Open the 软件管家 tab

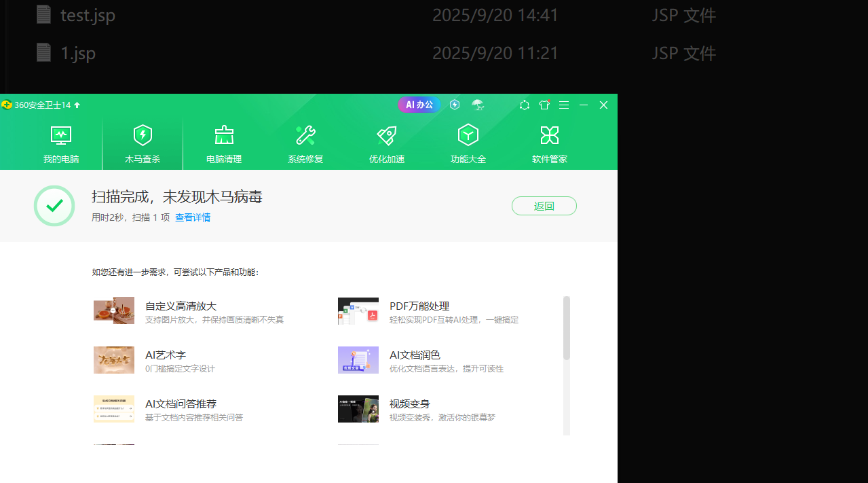pos(550,145)
